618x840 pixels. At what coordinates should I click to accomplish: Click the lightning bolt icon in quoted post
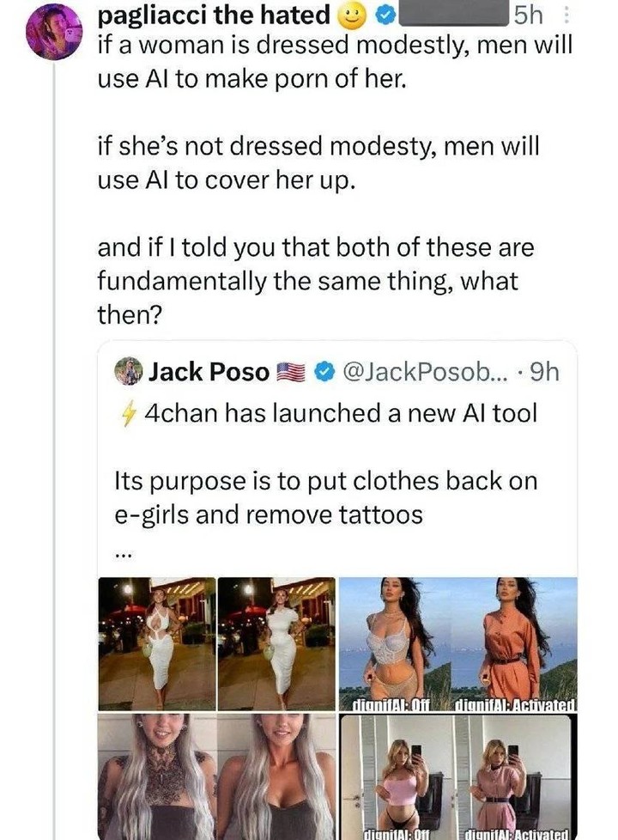127,413
